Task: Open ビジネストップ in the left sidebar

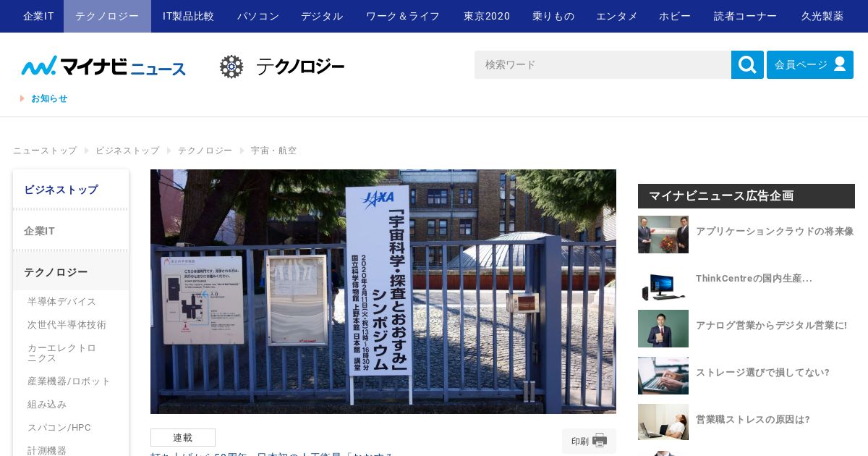Action: [71, 190]
